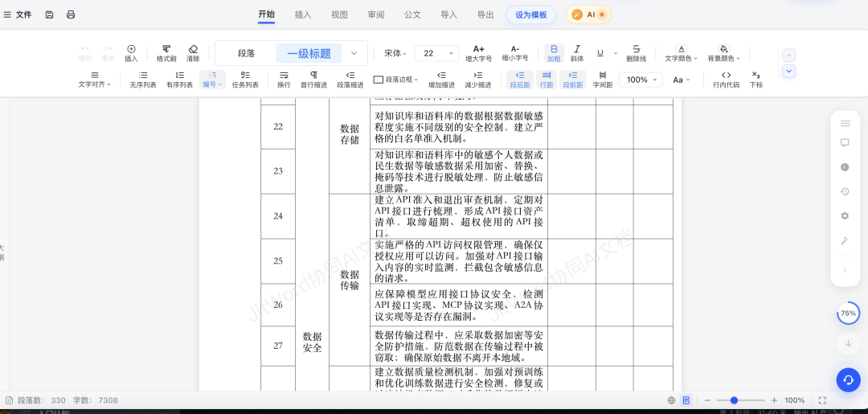This screenshot has height=414, width=868.
Task: Click the 换行 line break icon
Action: tap(284, 80)
